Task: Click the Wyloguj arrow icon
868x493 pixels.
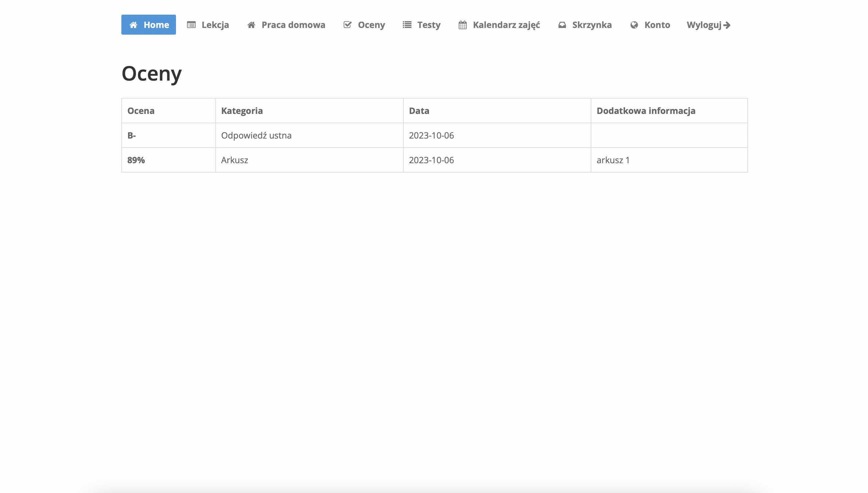Action: [x=727, y=25]
